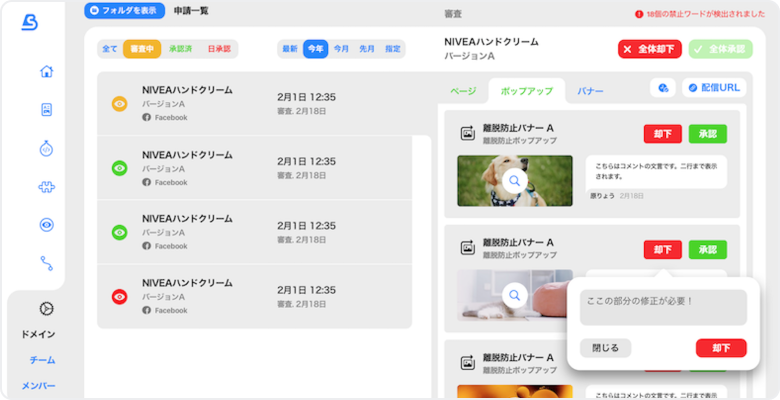Click the orange eye status of the first NIVEA row
The image size is (780, 400).
pos(119,104)
